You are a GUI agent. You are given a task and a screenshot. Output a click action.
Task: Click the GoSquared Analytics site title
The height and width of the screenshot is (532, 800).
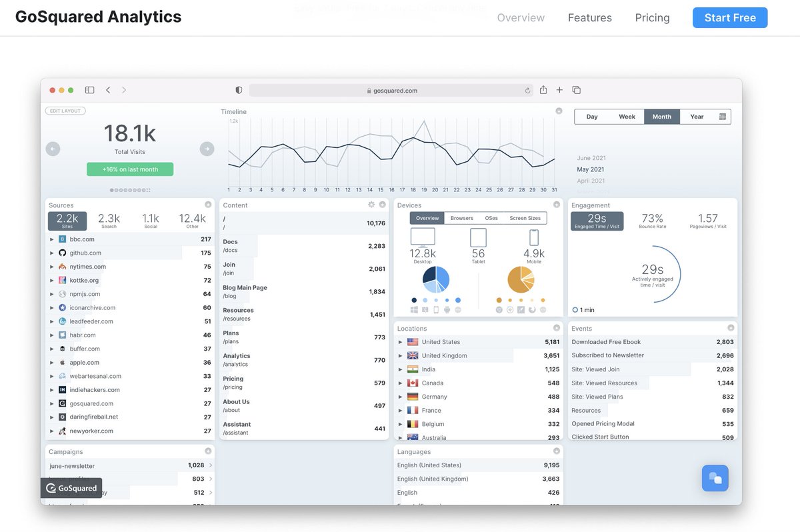(x=98, y=17)
